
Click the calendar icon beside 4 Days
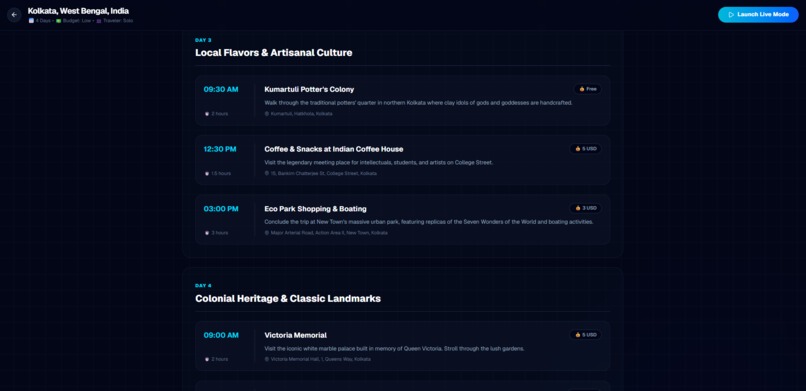(31, 21)
